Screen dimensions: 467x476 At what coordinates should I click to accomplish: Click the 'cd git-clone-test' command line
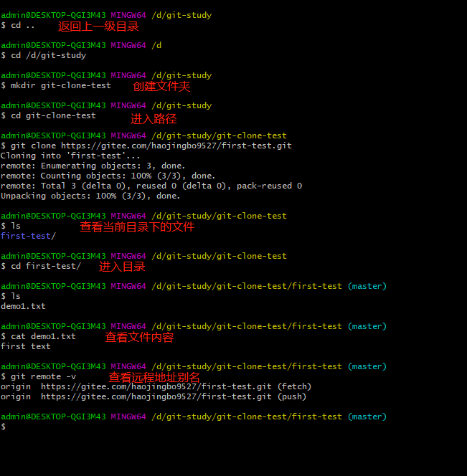pyautogui.click(x=48, y=115)
